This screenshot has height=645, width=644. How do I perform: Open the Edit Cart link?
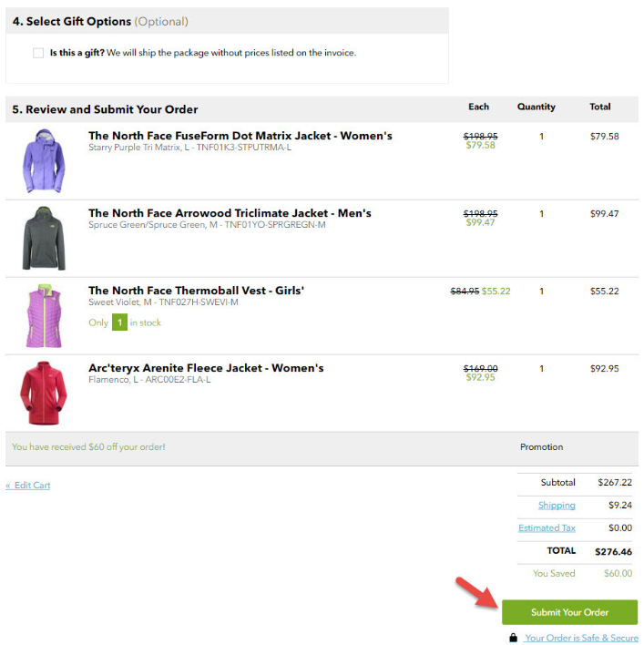point(28,486)
